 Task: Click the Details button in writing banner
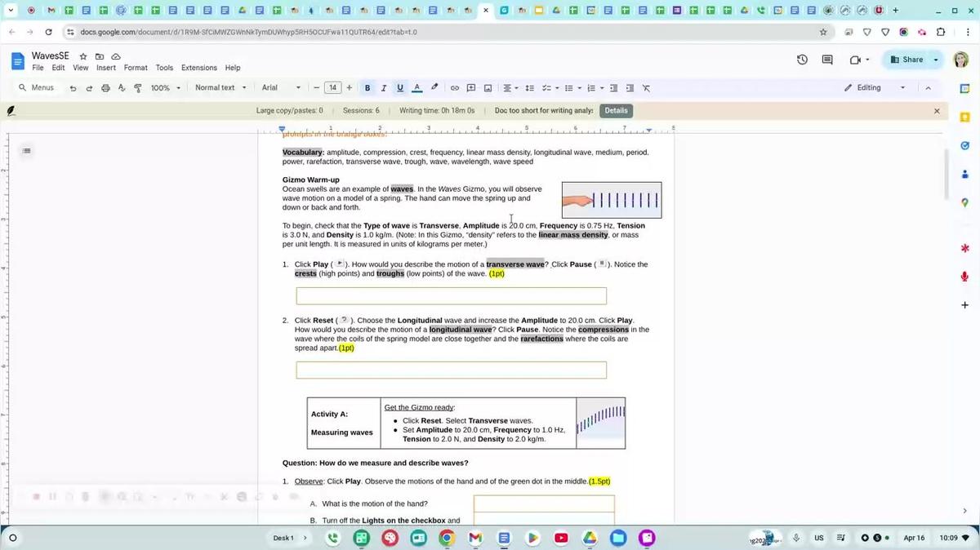point(616,111)
